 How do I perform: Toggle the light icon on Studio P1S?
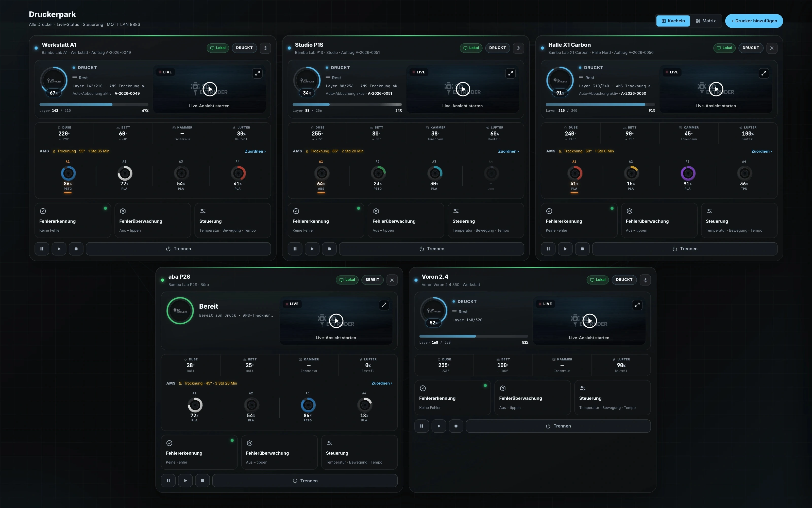coord(518,48)
